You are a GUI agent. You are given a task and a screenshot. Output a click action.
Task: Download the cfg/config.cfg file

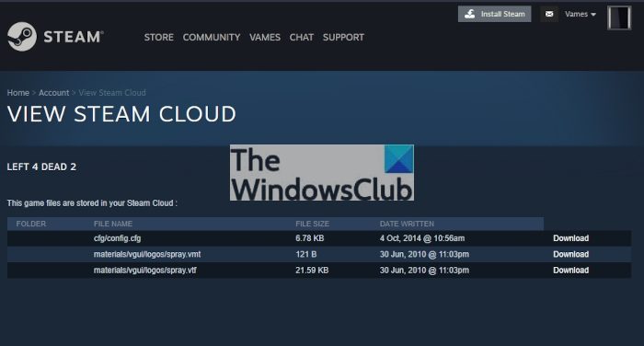[571, 238]
